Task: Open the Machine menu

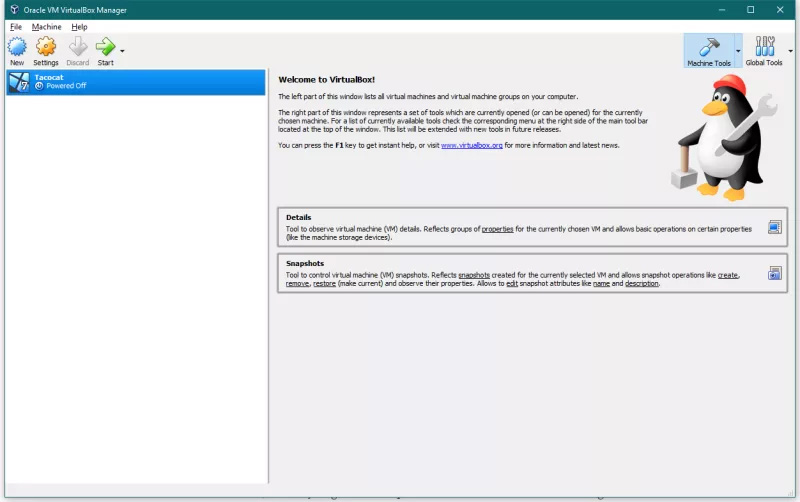Action: [46, 27]
